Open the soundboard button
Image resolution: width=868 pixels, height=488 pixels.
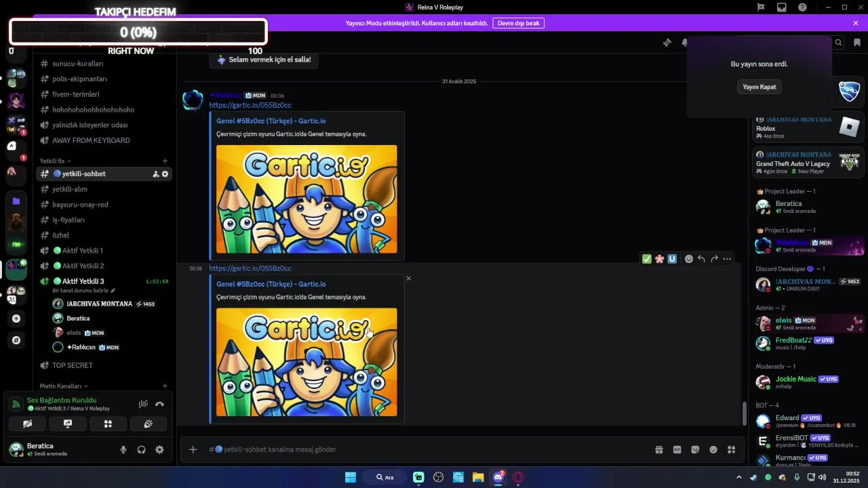148,424
